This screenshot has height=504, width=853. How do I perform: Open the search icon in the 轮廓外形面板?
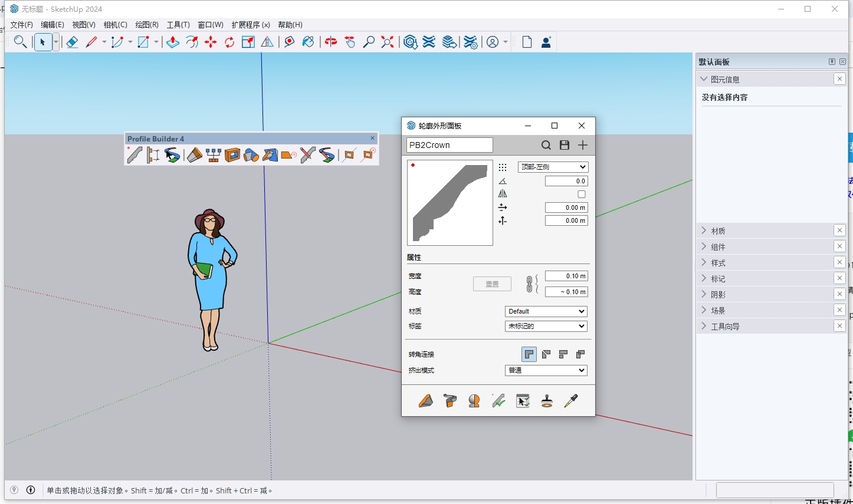point(546,144)
